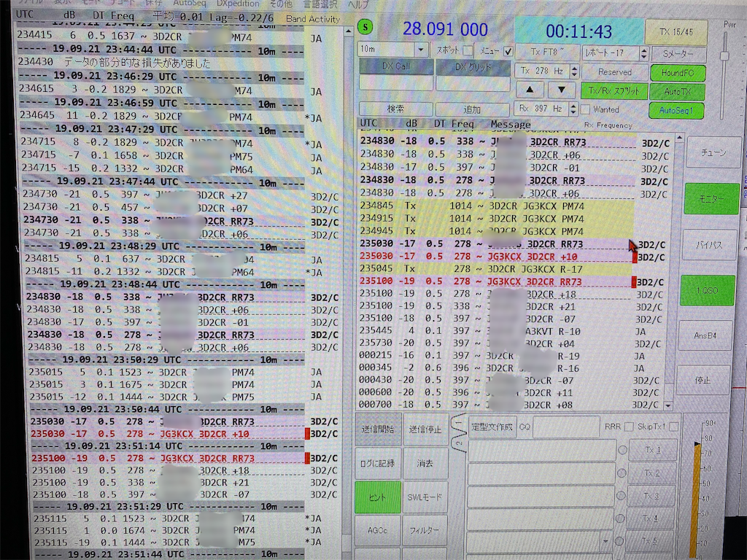Toggle the green モニター button
The image size is (747, 560).
point(711,199)
